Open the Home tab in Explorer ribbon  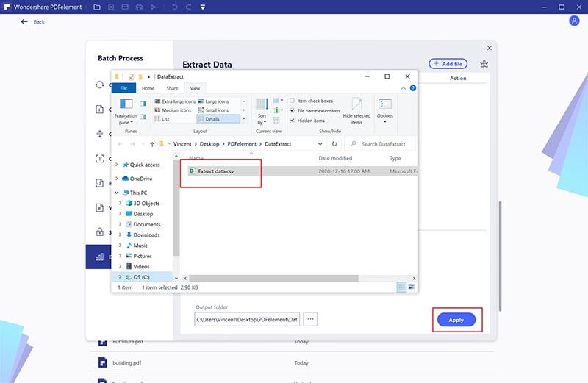click(148, 88)
